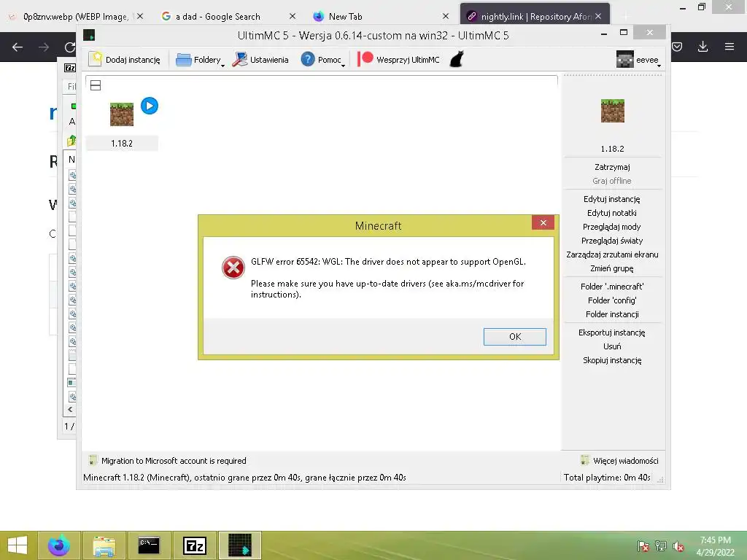Click Edytuj notatki
This screenshot has height=560, width=747.
pyautogui.click(x=612, y=213)
